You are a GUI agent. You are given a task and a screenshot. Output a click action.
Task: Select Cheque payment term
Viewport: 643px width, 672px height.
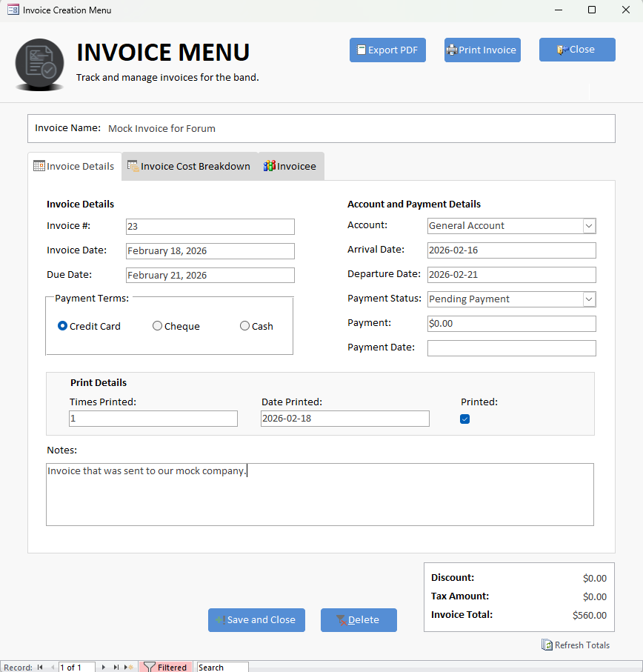pyautogui.click(x=157, y=326)
